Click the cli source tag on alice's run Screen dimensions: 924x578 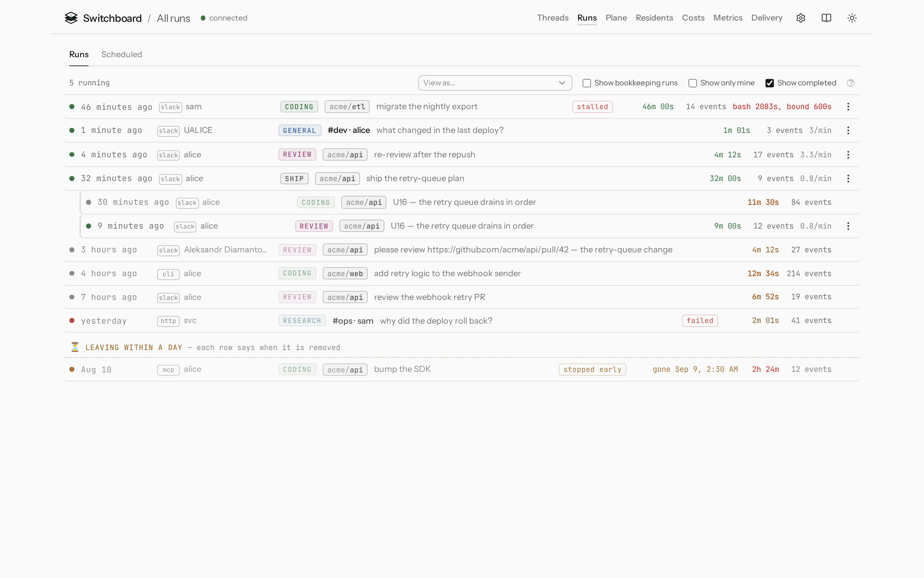(168, 274)
